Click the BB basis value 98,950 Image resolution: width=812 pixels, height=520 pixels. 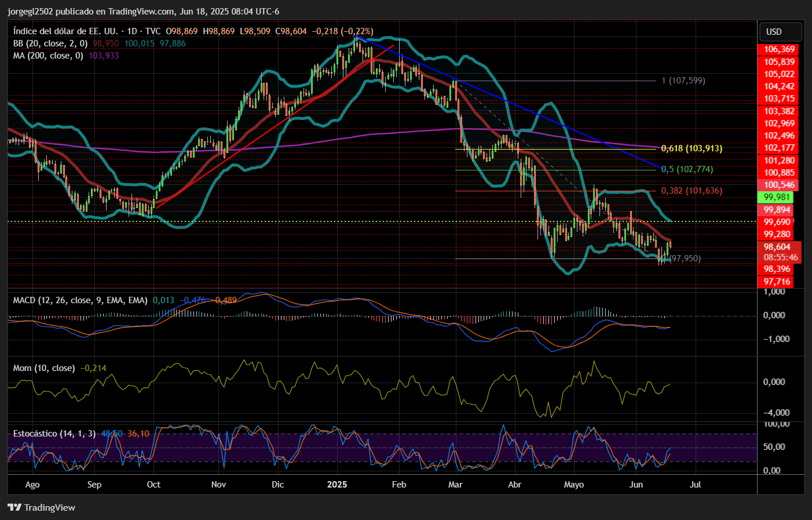point(106,43)
